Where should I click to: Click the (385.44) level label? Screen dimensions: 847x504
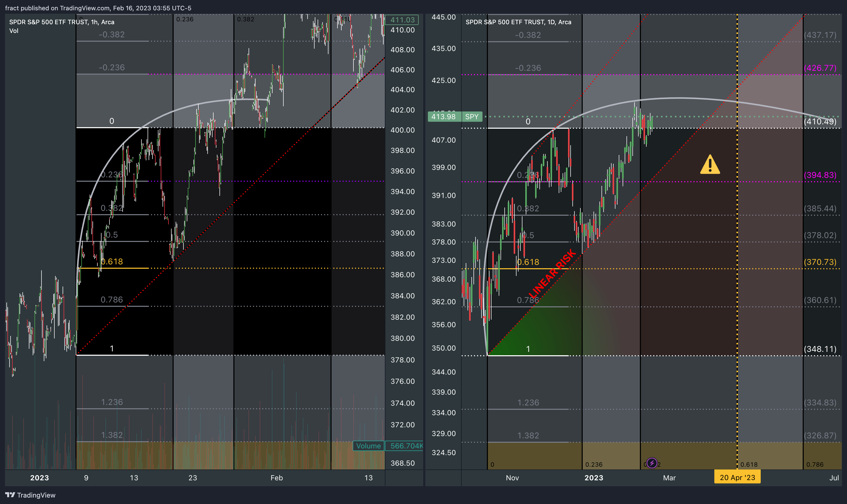coord(820,208)
